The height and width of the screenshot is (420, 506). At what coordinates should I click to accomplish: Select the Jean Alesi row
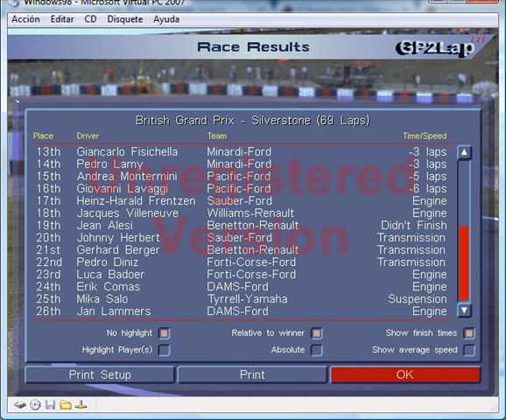pos(242,226)
